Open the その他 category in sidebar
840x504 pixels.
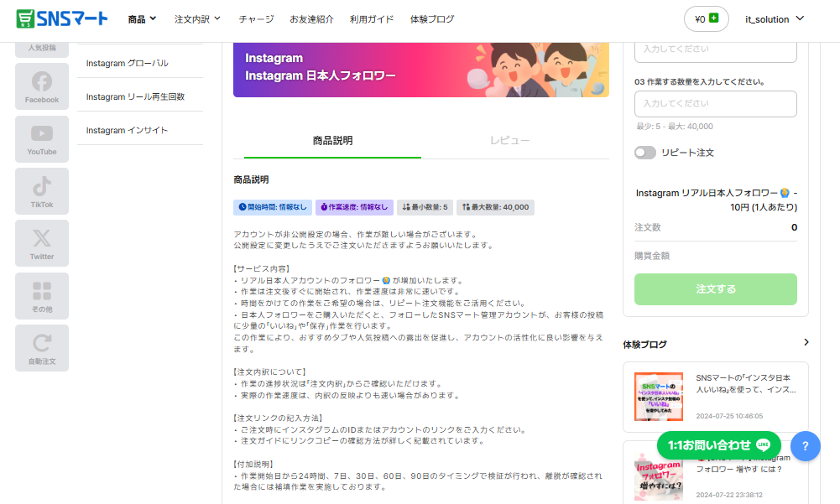42,296
